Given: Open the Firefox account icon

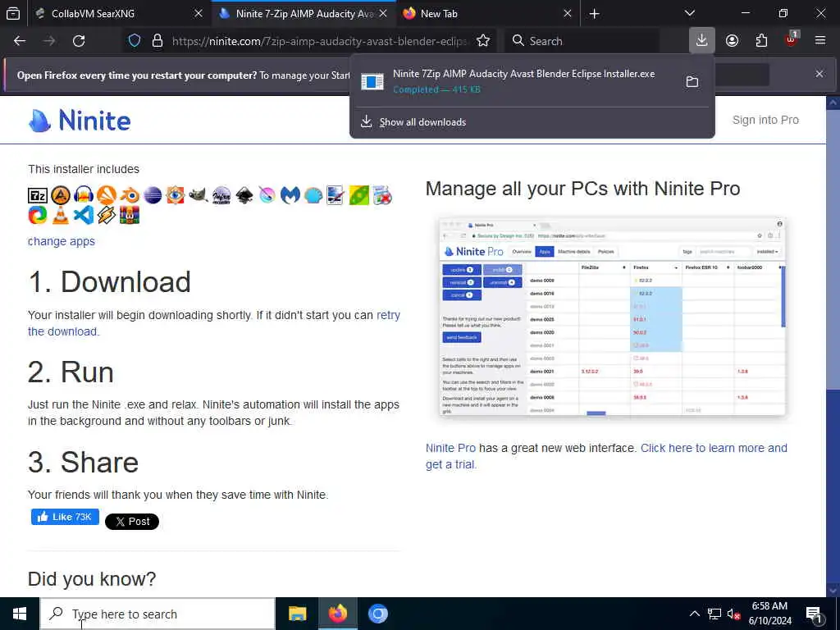Looking at the screenshot, I should pyautogui.click(x=732, y=41).
